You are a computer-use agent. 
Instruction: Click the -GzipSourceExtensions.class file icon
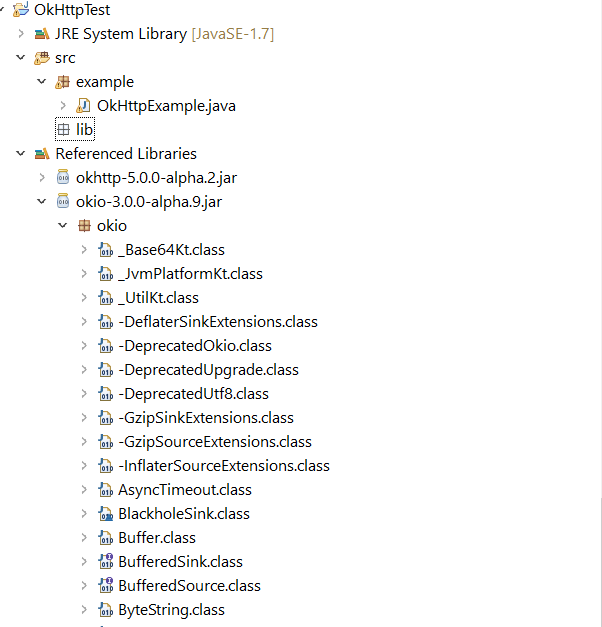pos(106,442)
